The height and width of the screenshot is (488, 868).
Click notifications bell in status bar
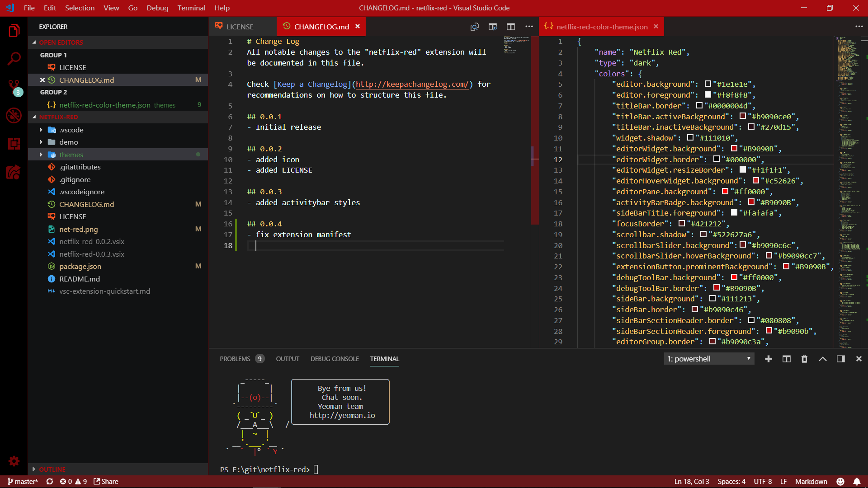click(x=857, y=482)
